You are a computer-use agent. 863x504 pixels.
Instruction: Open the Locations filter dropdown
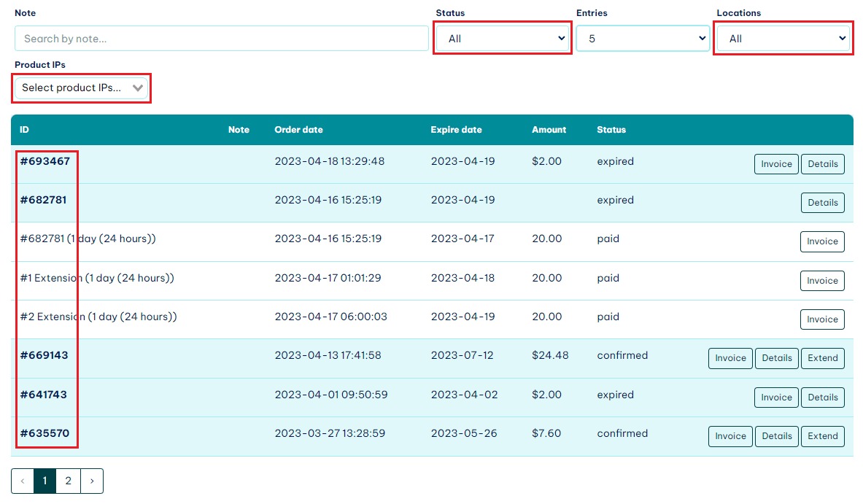783,39
